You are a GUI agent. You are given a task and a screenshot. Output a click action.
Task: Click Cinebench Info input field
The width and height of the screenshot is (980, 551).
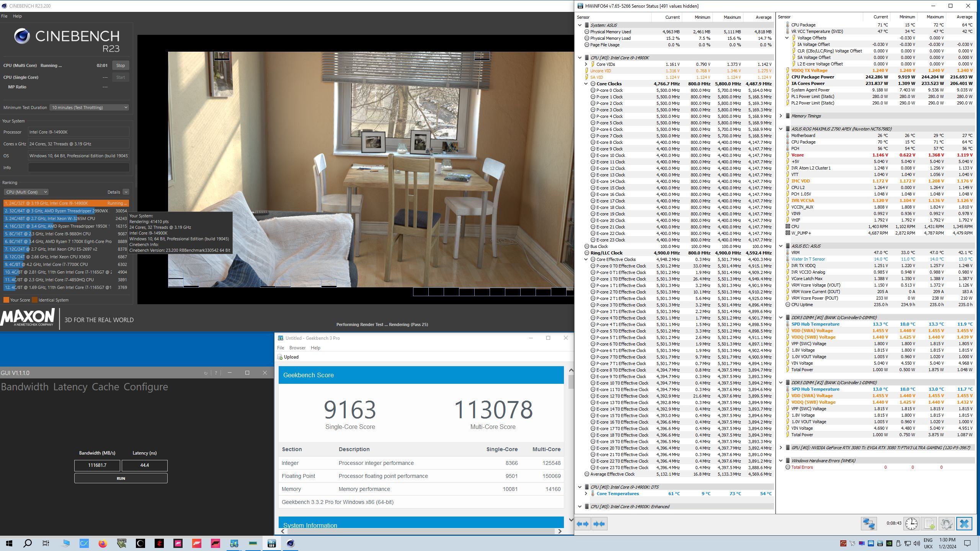tap(78, 168)
